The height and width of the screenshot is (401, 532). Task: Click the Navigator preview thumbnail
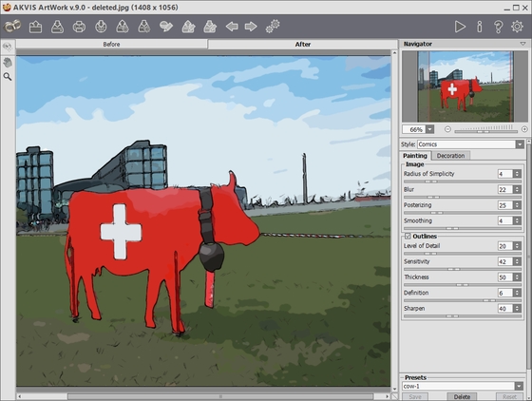click(465, 86)
